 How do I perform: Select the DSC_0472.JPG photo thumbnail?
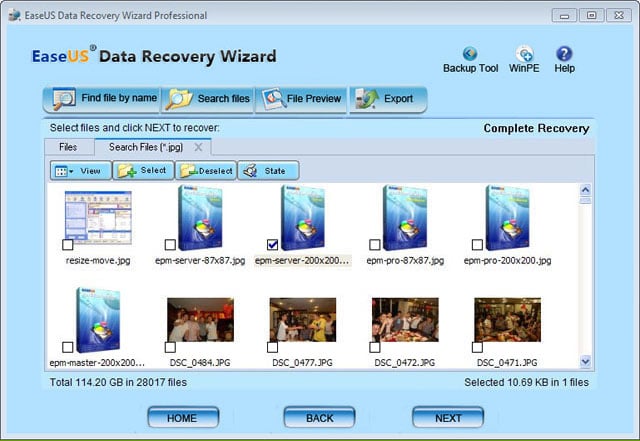click(x=405, y=320)
